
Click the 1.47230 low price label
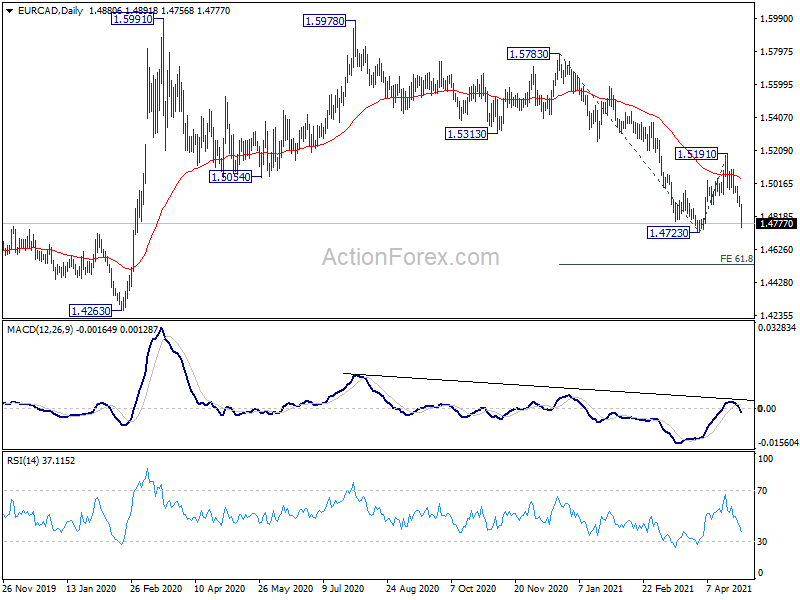(x=668, y=233)
